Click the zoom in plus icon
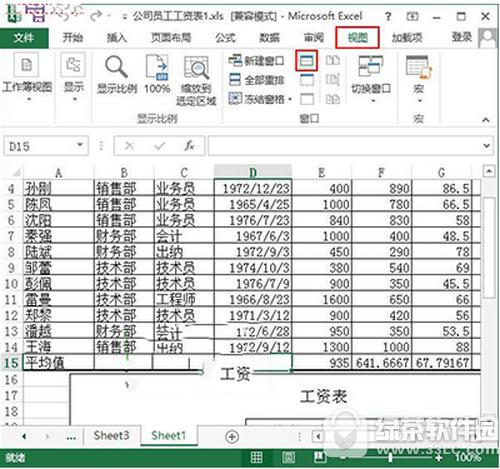500x469 pixels. [439, 458]
